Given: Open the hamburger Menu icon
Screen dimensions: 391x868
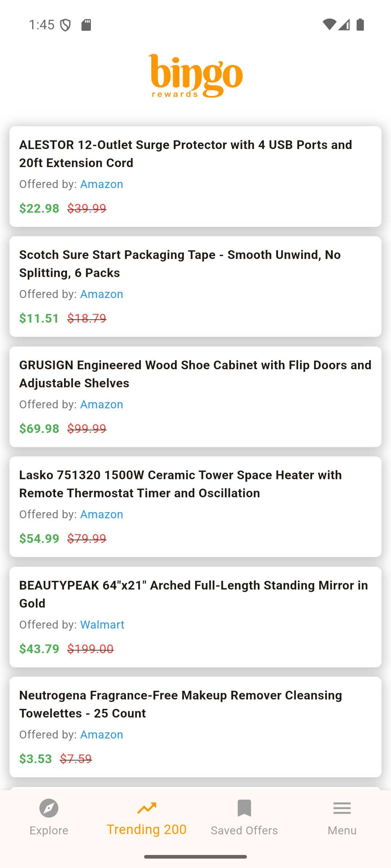Looking at the screenshot, I should coord(342,808).
